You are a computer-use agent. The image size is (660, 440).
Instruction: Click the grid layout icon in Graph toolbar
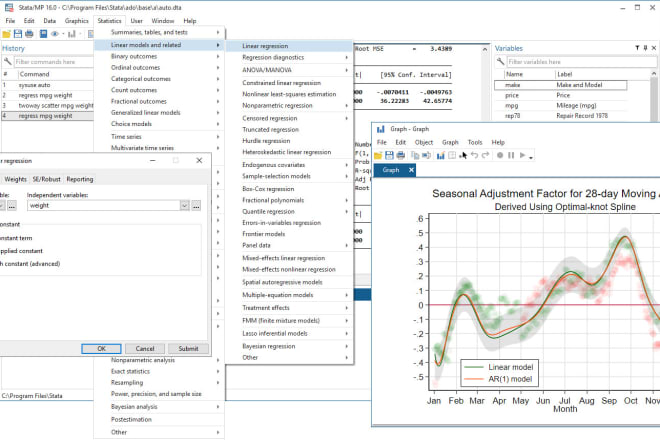[452, 155]
